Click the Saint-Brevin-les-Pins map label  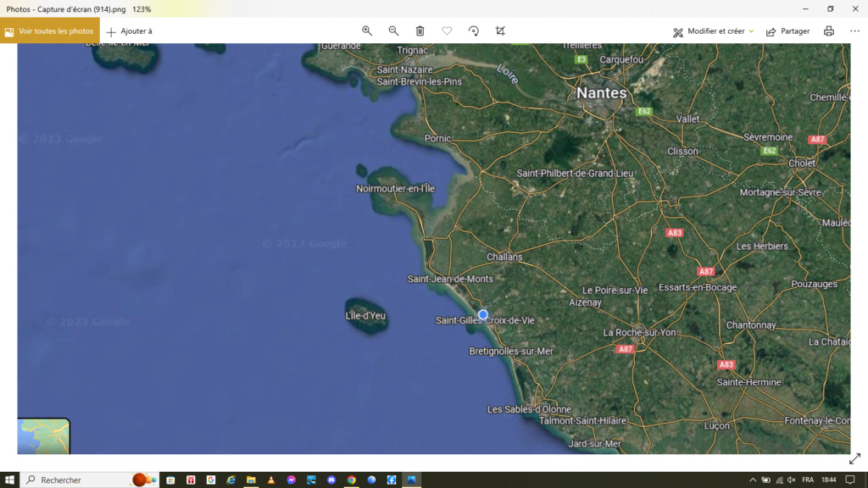[x=419, y=82]
